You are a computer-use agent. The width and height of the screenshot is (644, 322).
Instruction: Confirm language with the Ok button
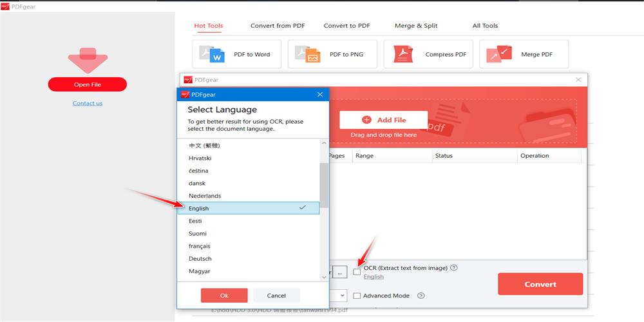224,296
